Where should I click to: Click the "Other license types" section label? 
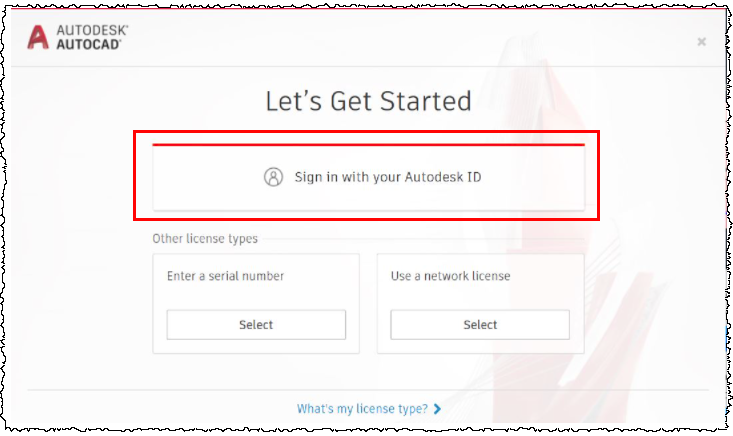coord(205,239)
